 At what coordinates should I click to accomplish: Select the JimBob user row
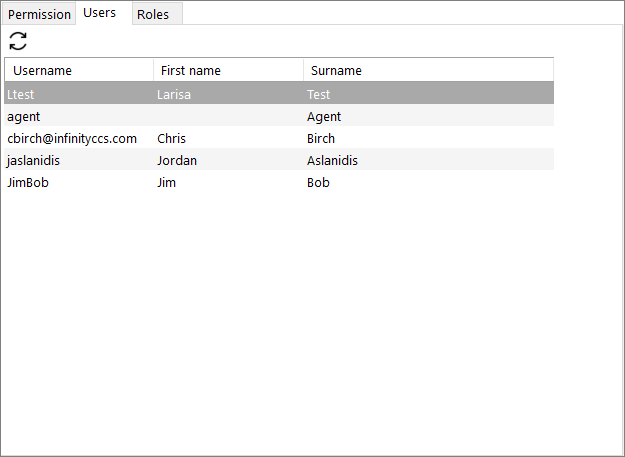tap(279, 182)
